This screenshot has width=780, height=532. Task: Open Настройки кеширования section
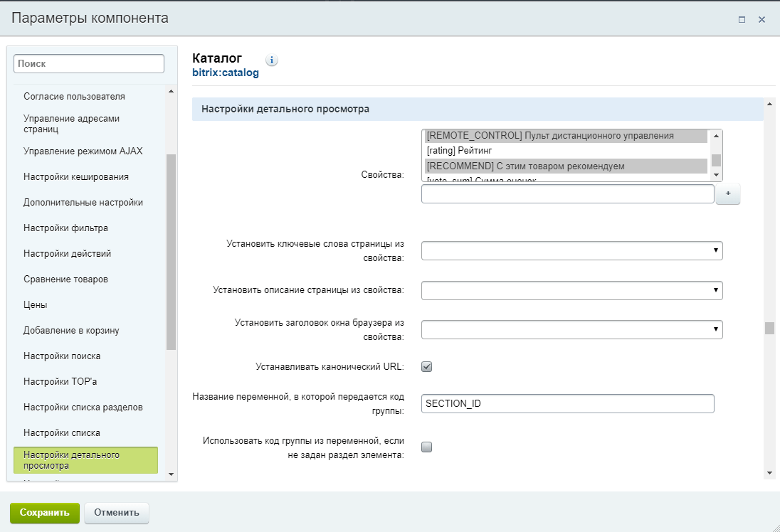pos(76,176)
